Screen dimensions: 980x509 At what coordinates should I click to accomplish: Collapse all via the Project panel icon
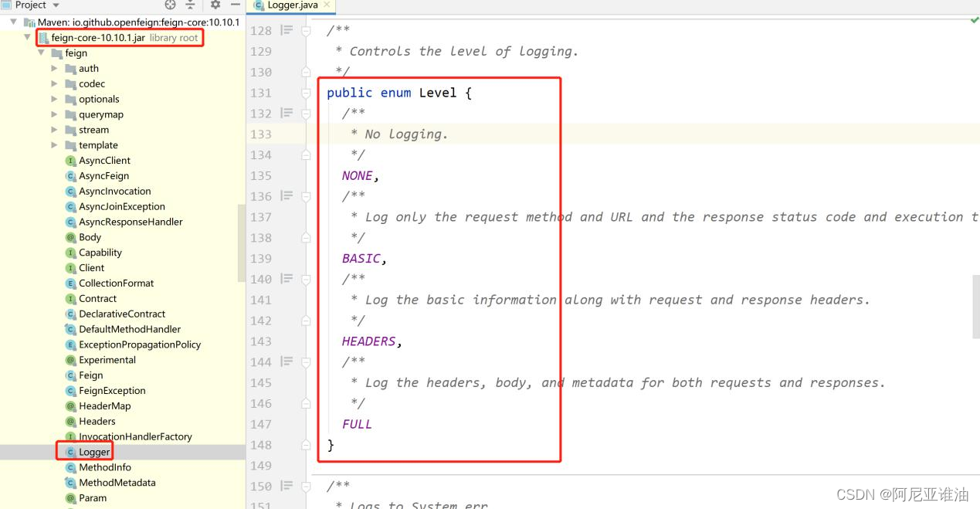click(x=191, y=5)
